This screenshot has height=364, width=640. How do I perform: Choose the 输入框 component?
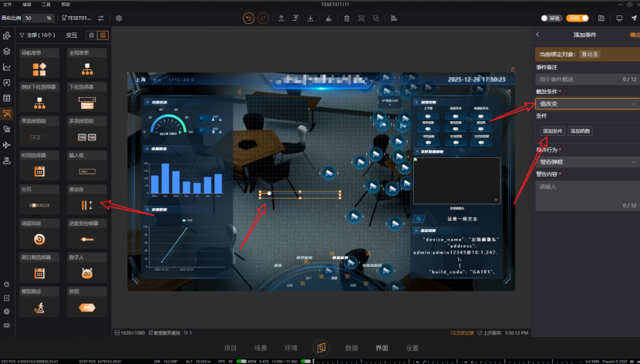87,166
